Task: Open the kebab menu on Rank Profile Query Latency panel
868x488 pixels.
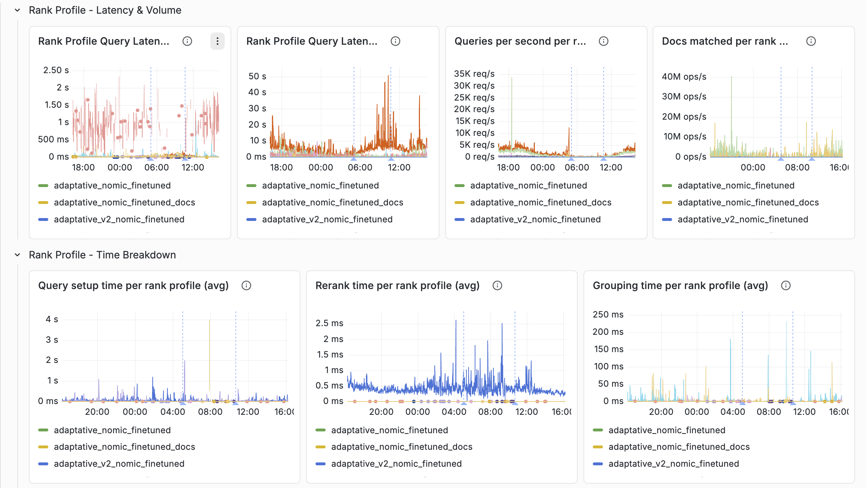Action: click(x=217, y=41)
